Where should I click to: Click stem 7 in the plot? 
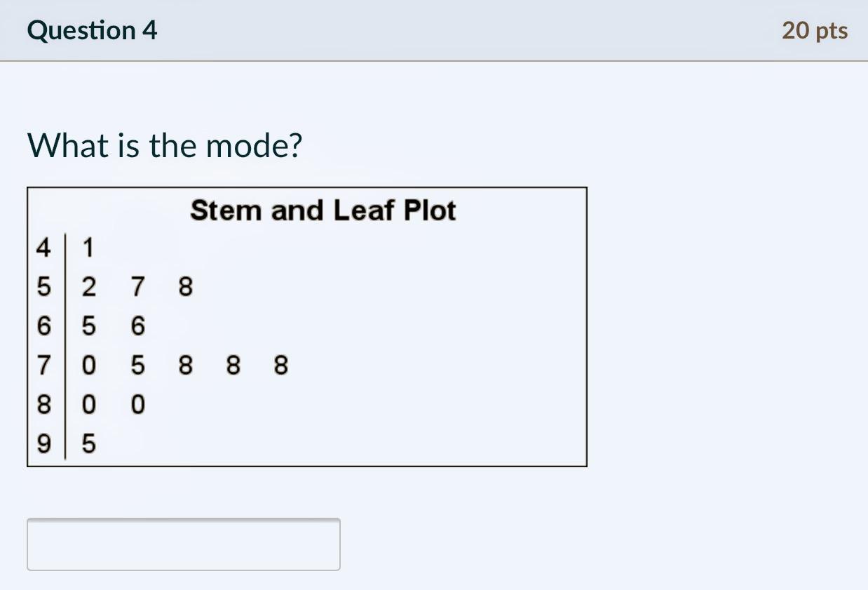[43, 366]
